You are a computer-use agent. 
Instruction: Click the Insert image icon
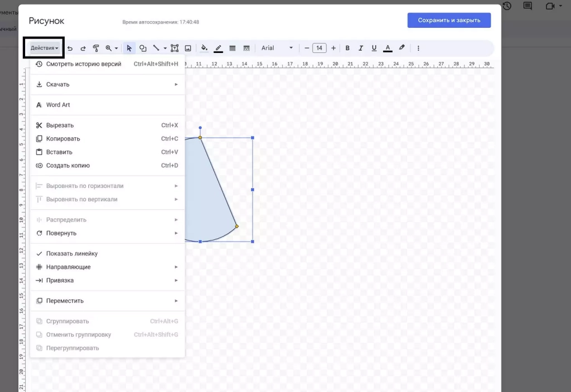(x=188, y=49)
